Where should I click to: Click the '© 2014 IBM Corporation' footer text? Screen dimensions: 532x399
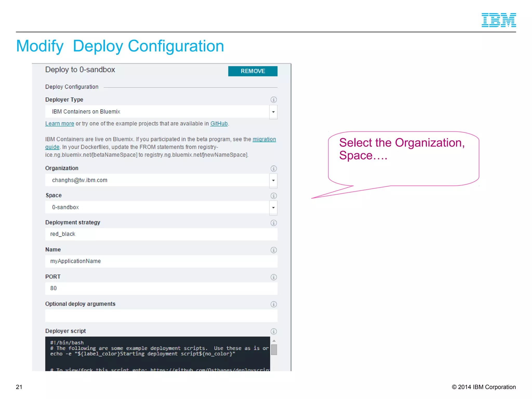[x=484, y=387]
